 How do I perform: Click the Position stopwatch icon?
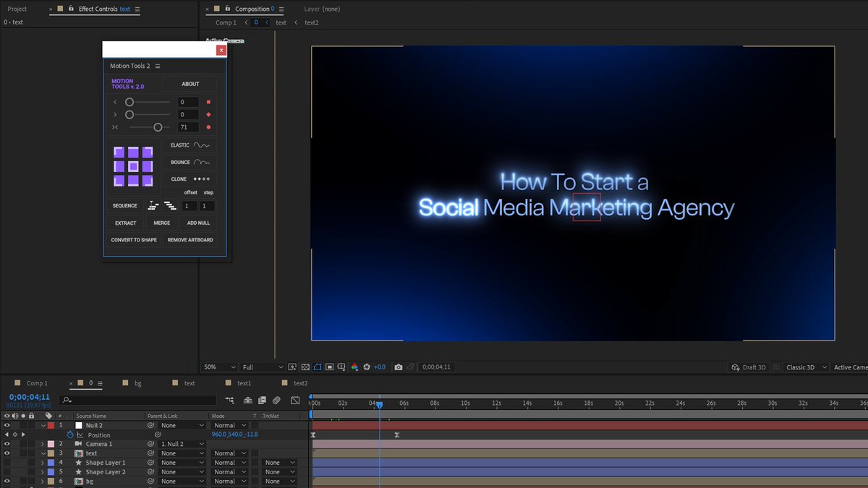70,435
